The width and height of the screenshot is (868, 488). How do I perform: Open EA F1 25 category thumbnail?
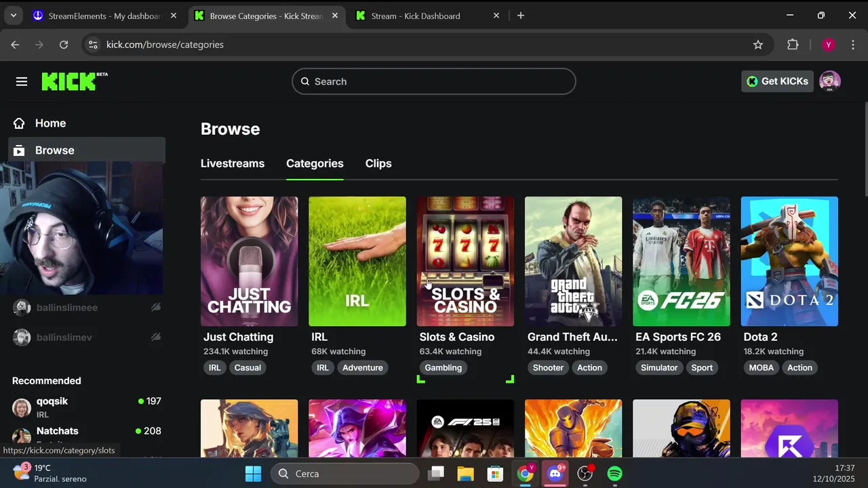[465, 428]
